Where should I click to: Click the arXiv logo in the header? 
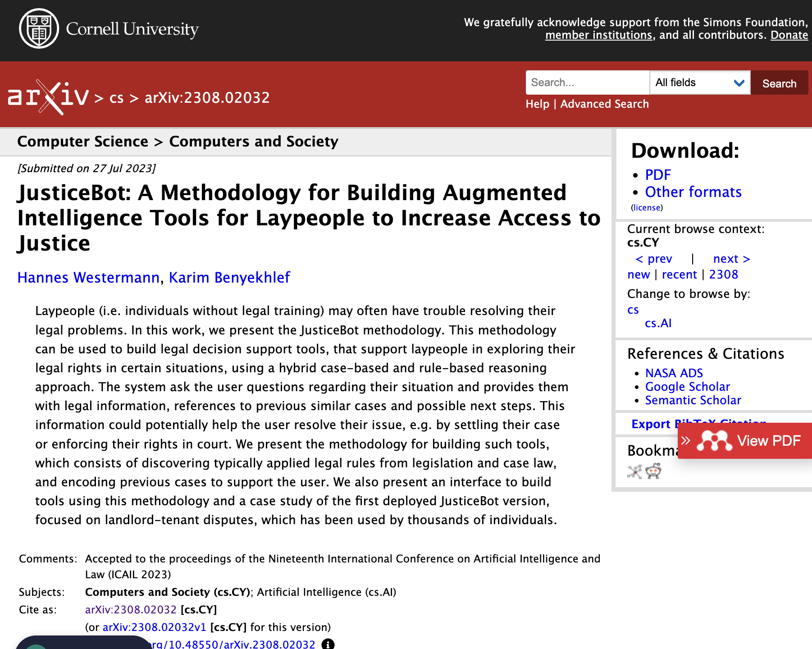point(48,97)
